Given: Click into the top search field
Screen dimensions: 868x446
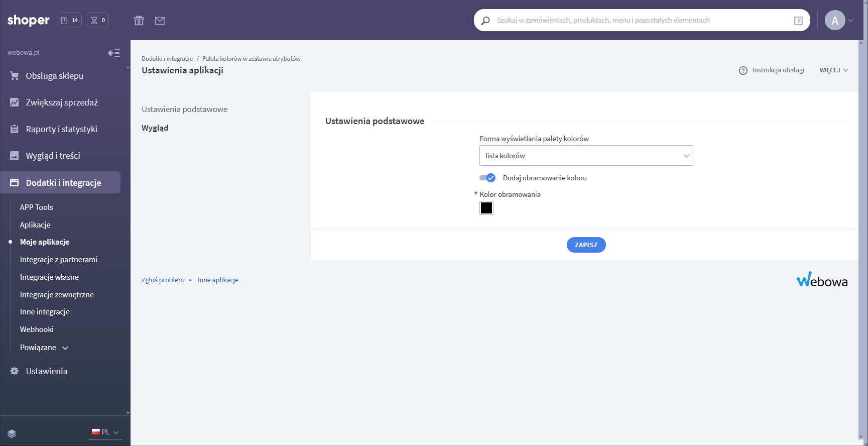Looking at the screenshot, I should click(x=638, y=21).
